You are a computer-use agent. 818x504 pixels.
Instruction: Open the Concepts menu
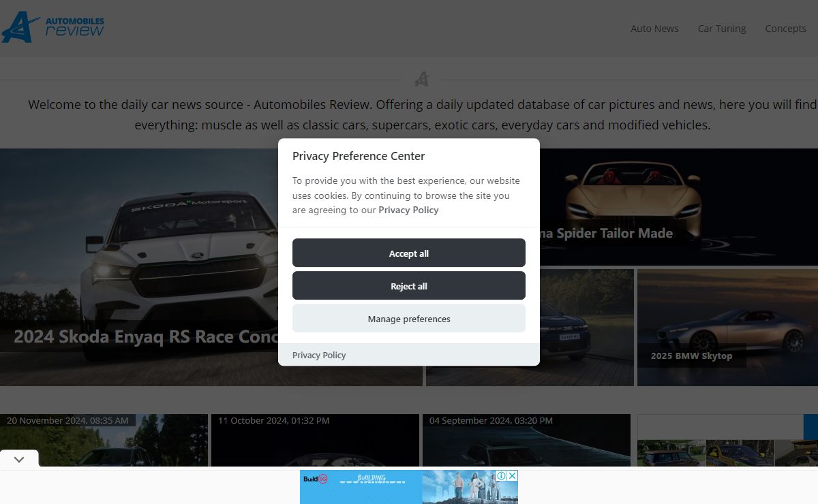point(785,29)
